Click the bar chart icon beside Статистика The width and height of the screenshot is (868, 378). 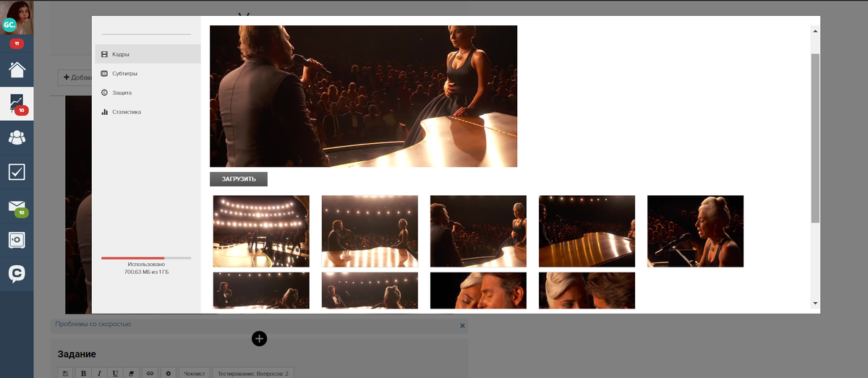pyautogui.click(x=105, y=112)
